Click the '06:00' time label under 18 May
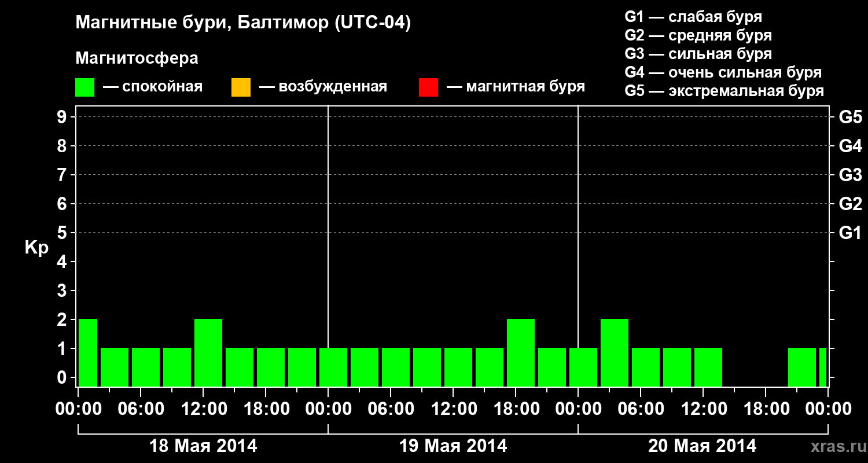 141,409
